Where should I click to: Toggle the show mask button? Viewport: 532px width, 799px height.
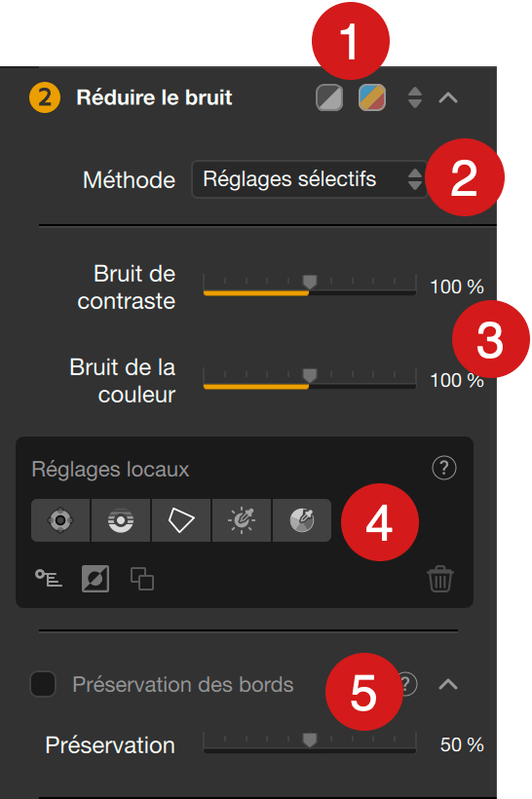(x=95, y=579)
